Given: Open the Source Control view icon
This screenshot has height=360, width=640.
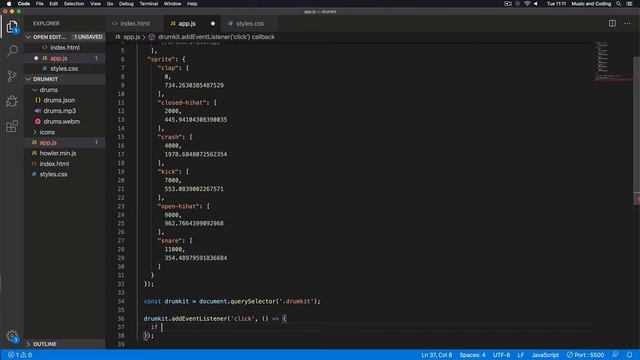Looking at the screenshot, I should (12, 76).
